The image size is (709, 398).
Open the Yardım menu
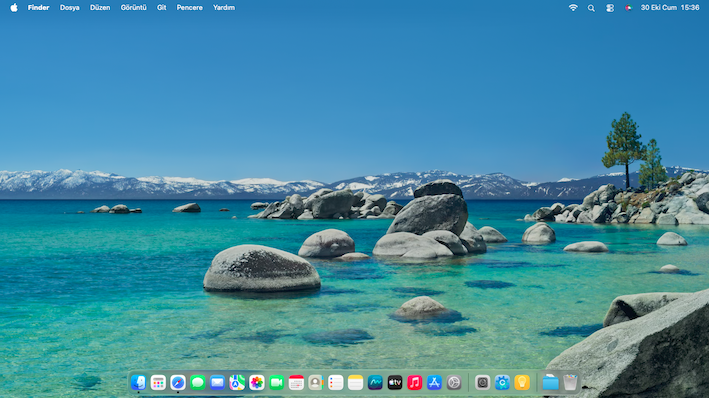pyautogui.click(x=224, y=8)
